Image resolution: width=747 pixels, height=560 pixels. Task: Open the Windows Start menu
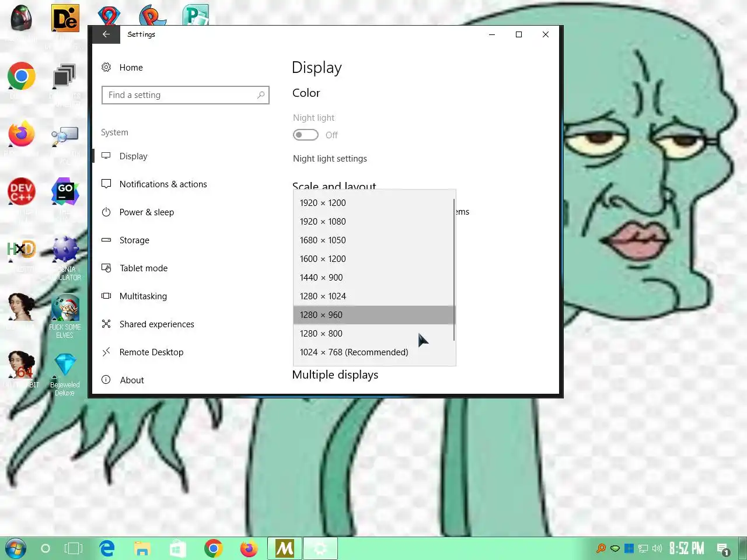point(16,549)
